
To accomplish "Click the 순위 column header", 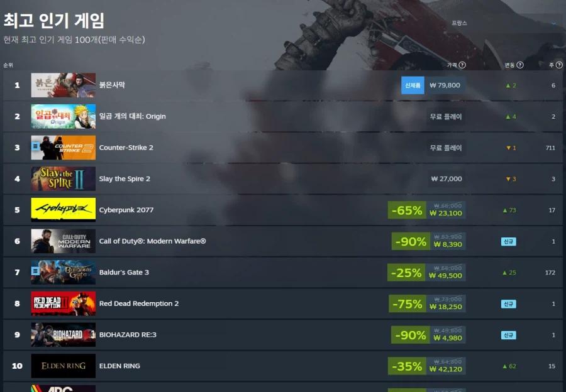I will pyautogui.click(x=8, y=65).
